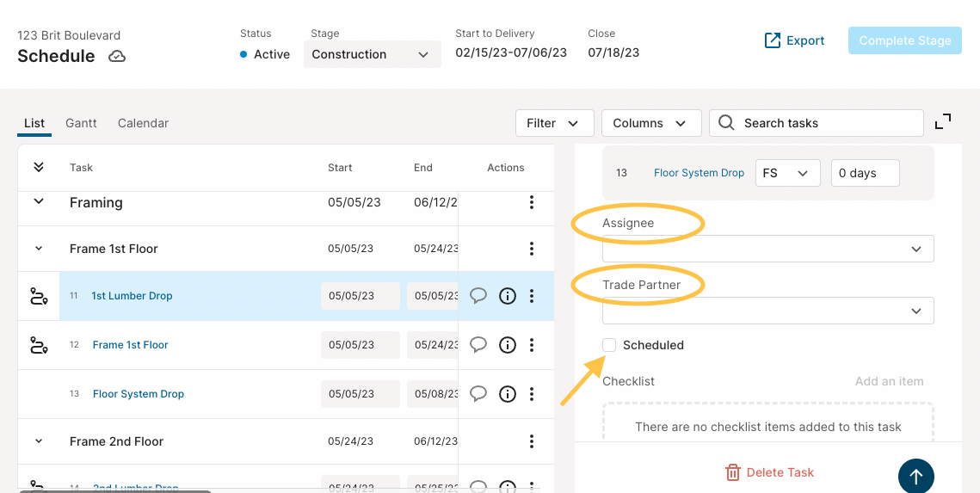Open the Assignee dropdown

pyautogui.click(x=768, y=249)
